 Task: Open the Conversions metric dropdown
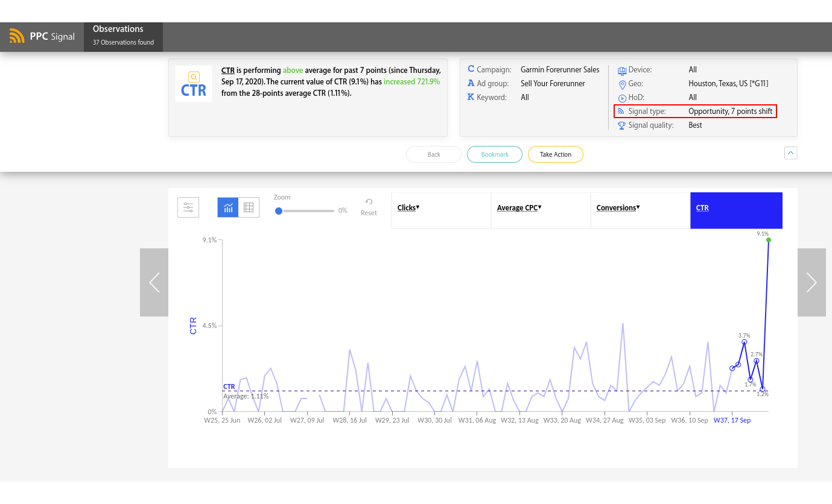618,207
